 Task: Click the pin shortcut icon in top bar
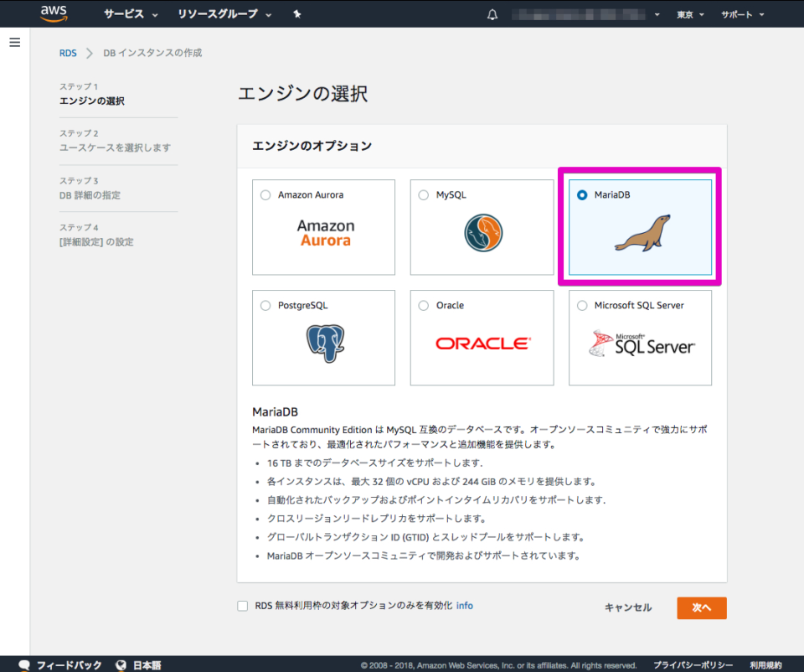coord(297,13)
